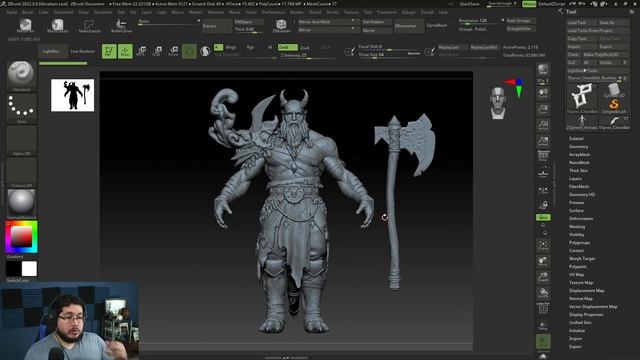Click the XYZ axis orientation gizmo

coord(515,87)
